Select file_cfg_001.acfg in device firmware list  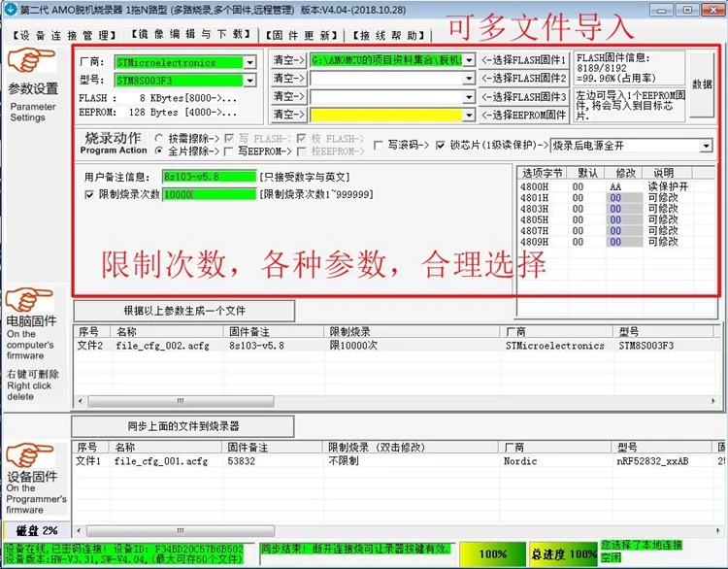point(161,461)
